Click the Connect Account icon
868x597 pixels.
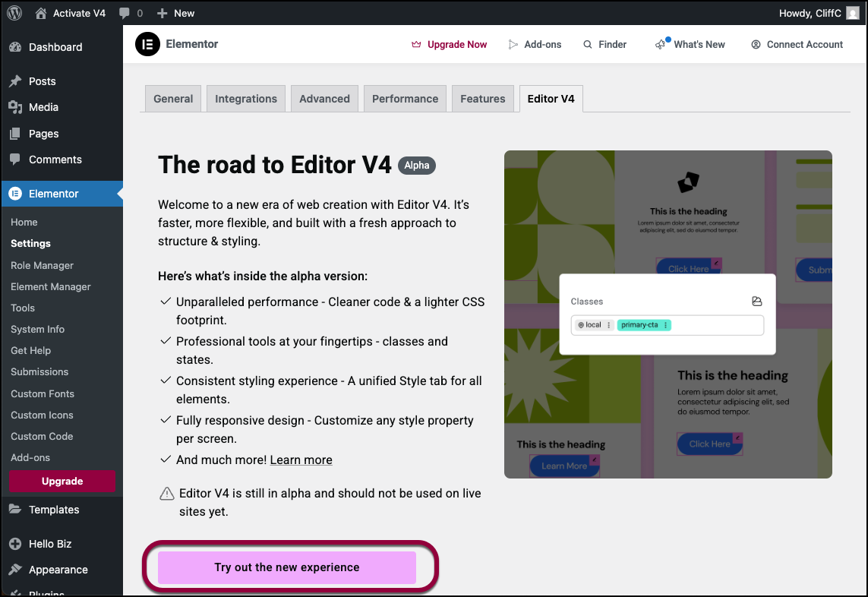click(756, 44)
